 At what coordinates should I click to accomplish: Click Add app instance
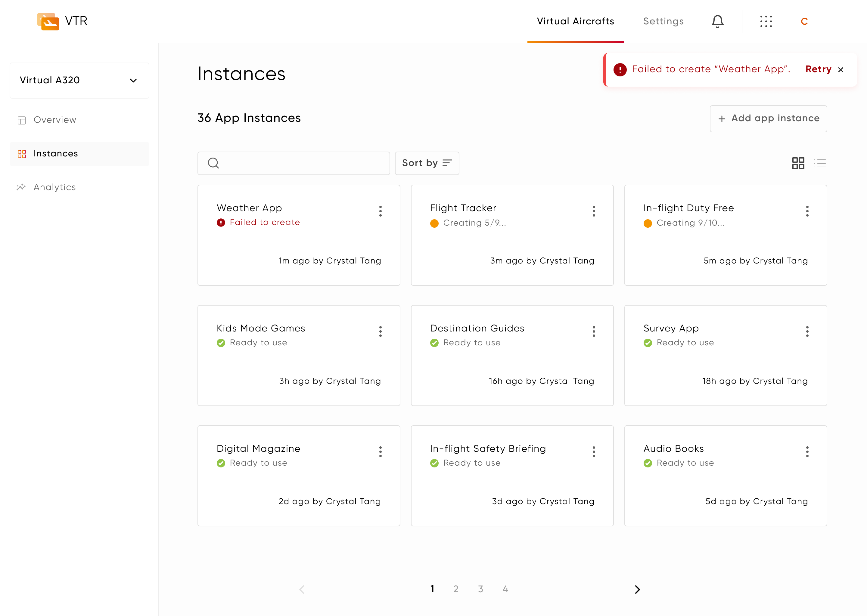tap(768, 118)
